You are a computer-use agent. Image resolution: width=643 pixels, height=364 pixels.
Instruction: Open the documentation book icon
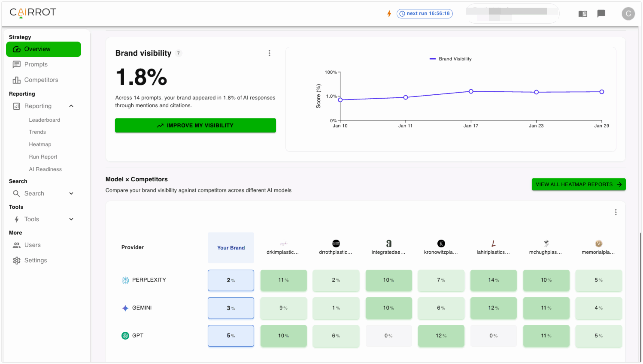583,14
